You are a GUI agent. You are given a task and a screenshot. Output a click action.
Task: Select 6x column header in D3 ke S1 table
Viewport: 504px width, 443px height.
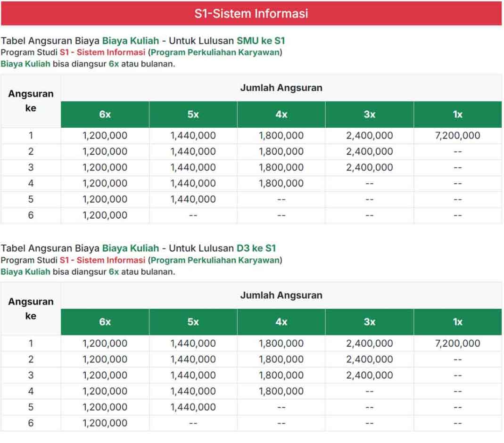point(105,322)
